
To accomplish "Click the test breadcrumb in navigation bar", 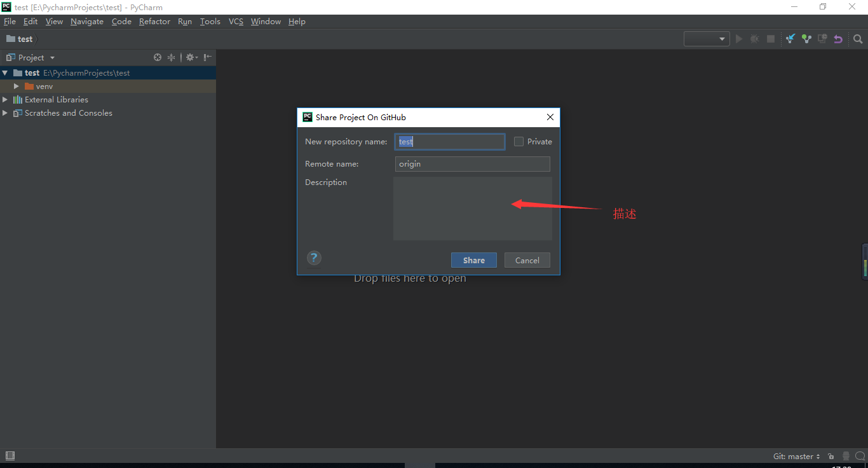I will [x=19, y=39].
